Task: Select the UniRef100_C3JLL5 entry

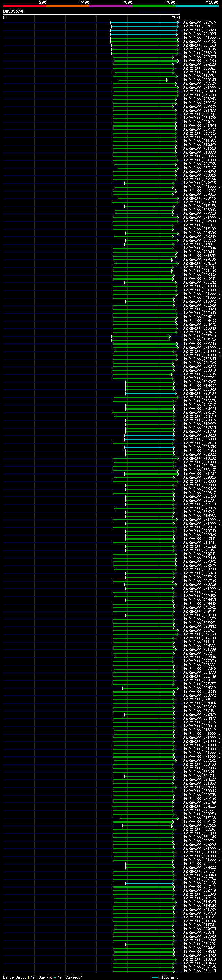Action: (x=199, y=971)
